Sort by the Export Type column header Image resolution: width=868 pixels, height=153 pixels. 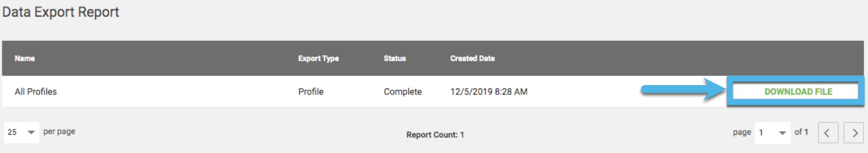pos(318,59)
